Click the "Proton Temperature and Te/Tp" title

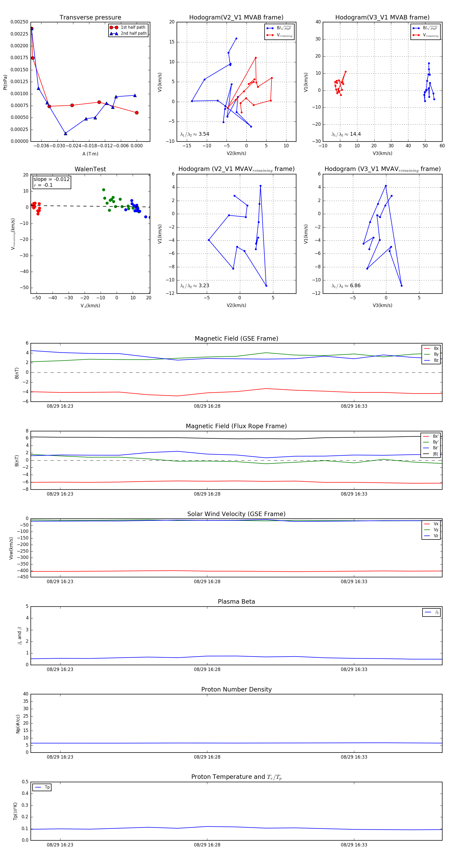[x=236, y=777]
